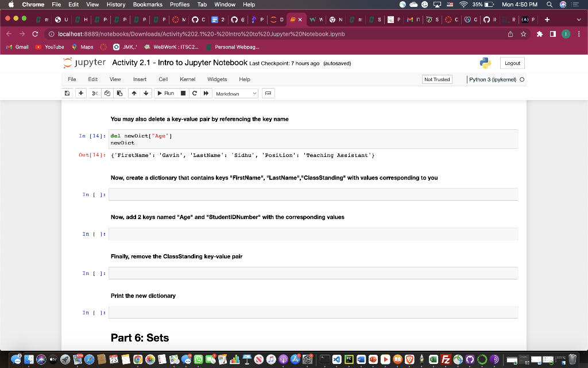The height and width of the screenshot is (368, 588).
Task: Expand the Chrome tab search chevron
Action: [579, 20]
